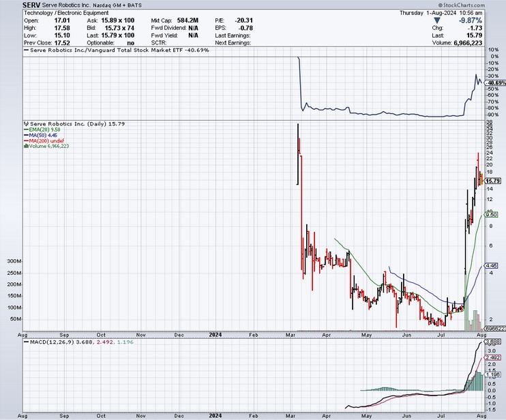Viewport: 506px width, 420px height.
Task: Click the MA(200) red legend marker
Action: tap(25, 140)
